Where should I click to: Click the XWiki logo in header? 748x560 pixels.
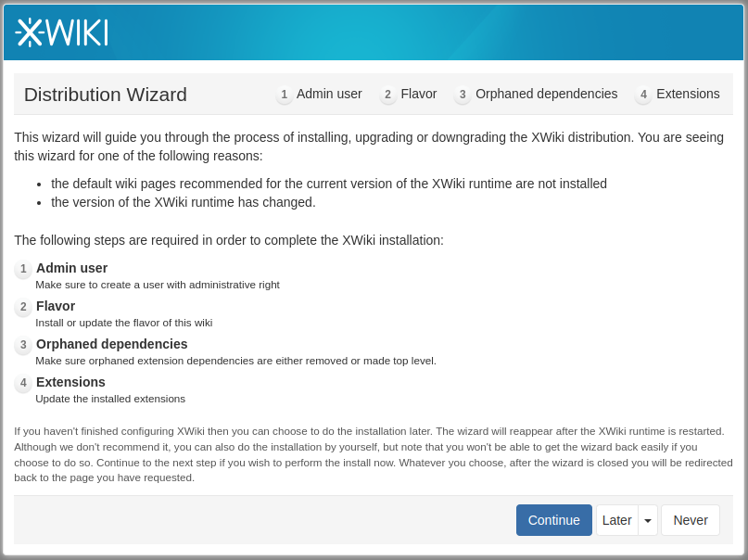(x=61, y=32)
